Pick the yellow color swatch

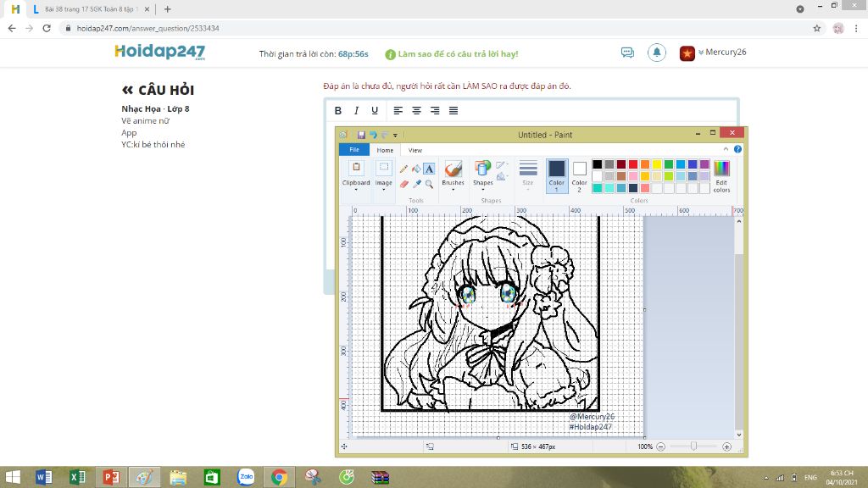(657, 164)
